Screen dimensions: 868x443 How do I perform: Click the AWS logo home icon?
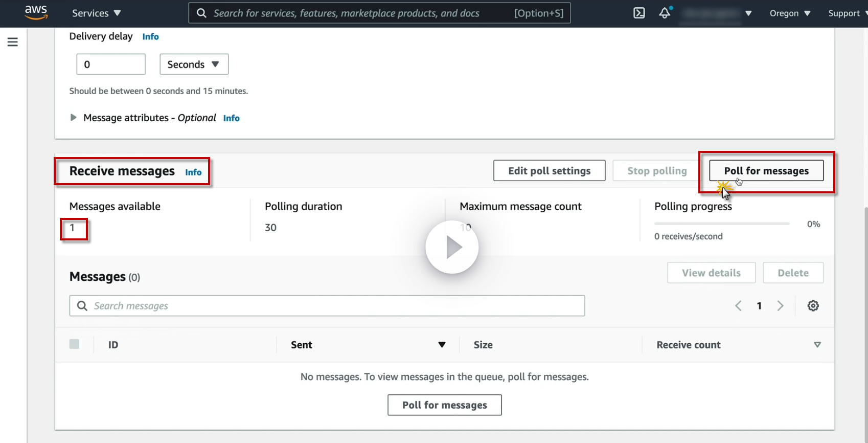(36, 13)
